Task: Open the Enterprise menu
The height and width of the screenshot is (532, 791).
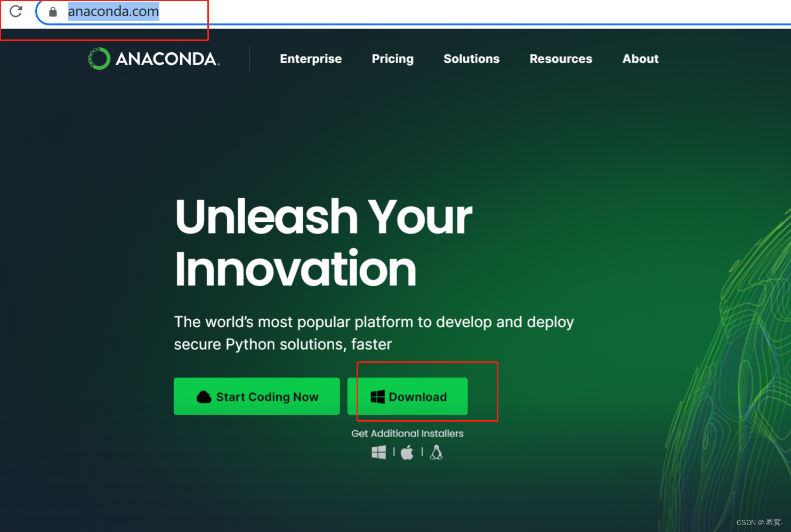Action: [311, 59]
